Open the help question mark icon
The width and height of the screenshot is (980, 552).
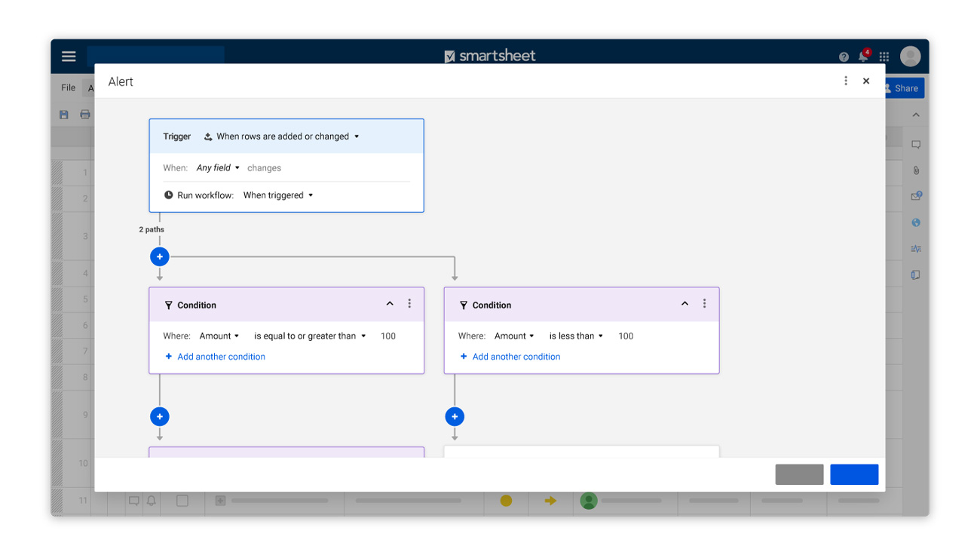(844, 57)
